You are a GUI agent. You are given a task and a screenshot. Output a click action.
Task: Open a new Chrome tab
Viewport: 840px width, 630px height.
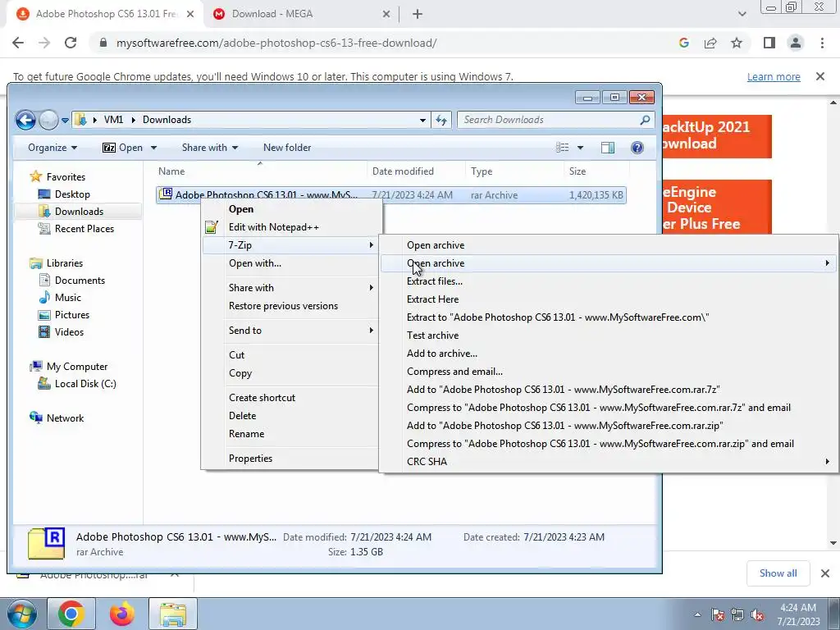pos(418,14)
